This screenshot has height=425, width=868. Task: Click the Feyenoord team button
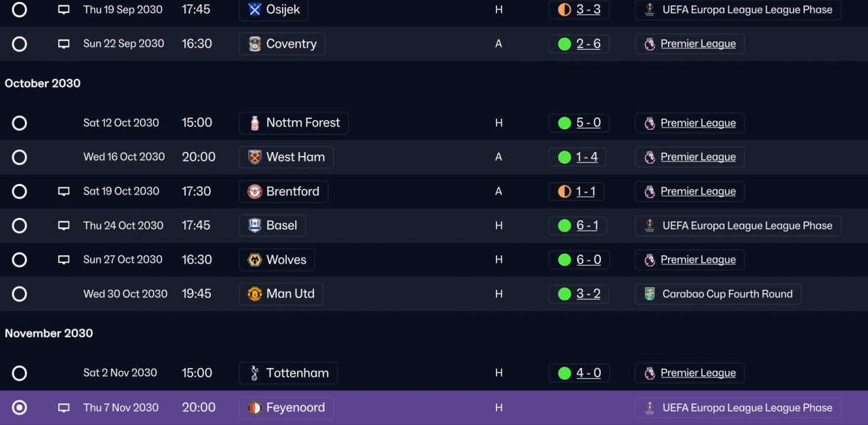coord(286,408)
